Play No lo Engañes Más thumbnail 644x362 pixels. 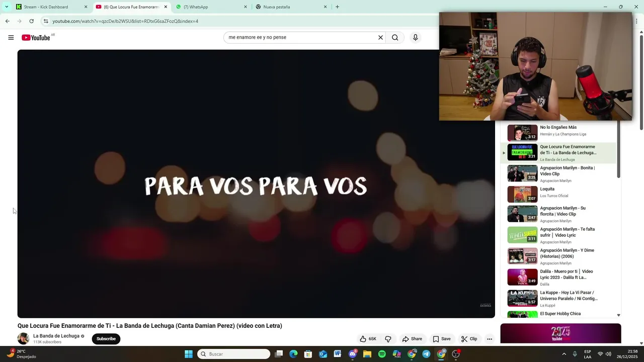522,133
